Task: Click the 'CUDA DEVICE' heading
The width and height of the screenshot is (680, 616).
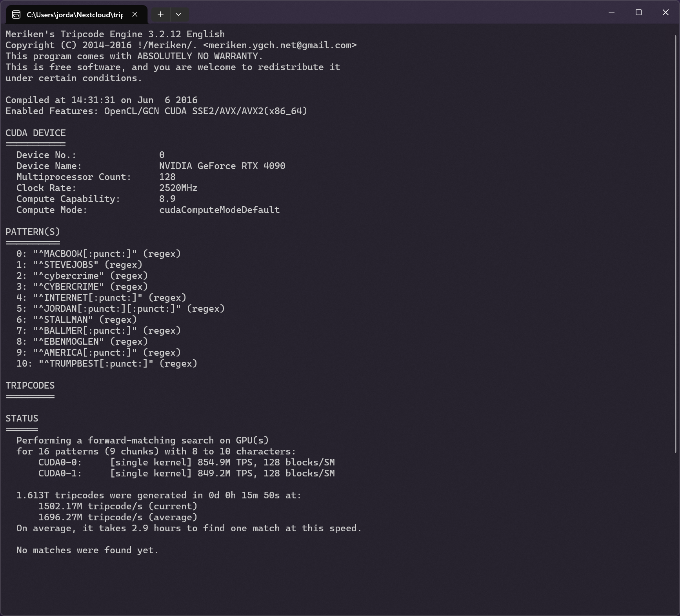Action: click(36, 133)
